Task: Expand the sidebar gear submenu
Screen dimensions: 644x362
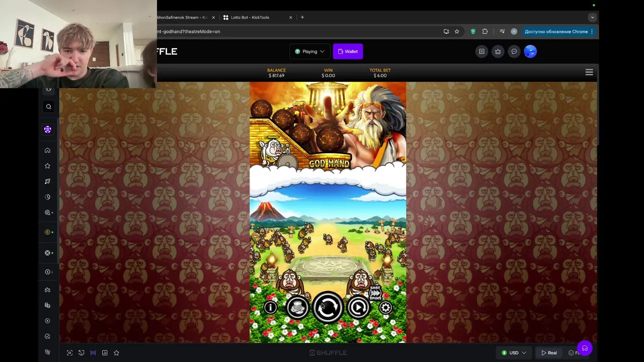Action: pyautogui.click(x=48, y=272)
